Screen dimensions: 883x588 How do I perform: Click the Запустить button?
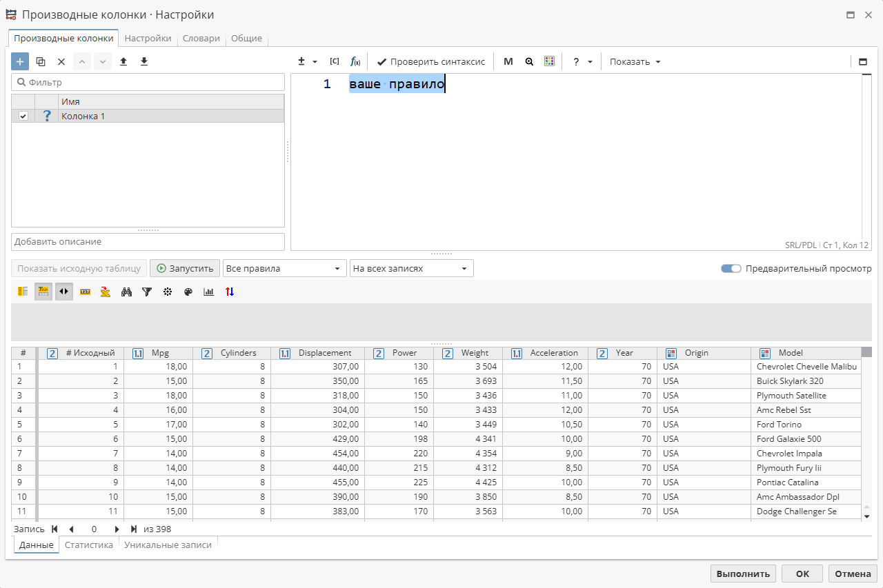click(x=184, y=268)
